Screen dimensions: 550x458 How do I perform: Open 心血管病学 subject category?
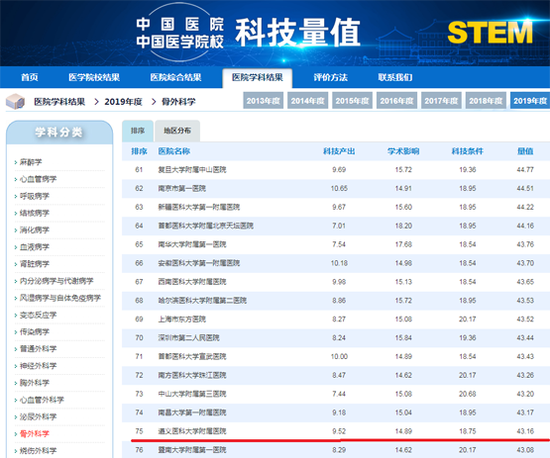pos(38,179)
